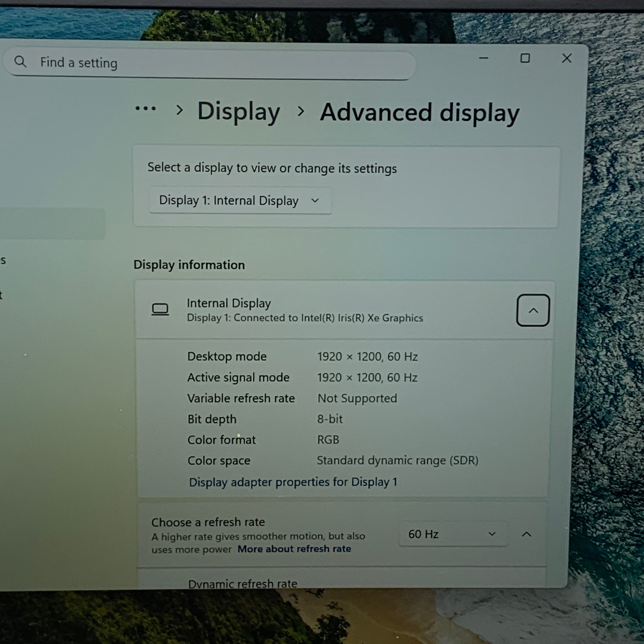Close the Settings window
Screen dimensions: 644x644
pos(567,58)
